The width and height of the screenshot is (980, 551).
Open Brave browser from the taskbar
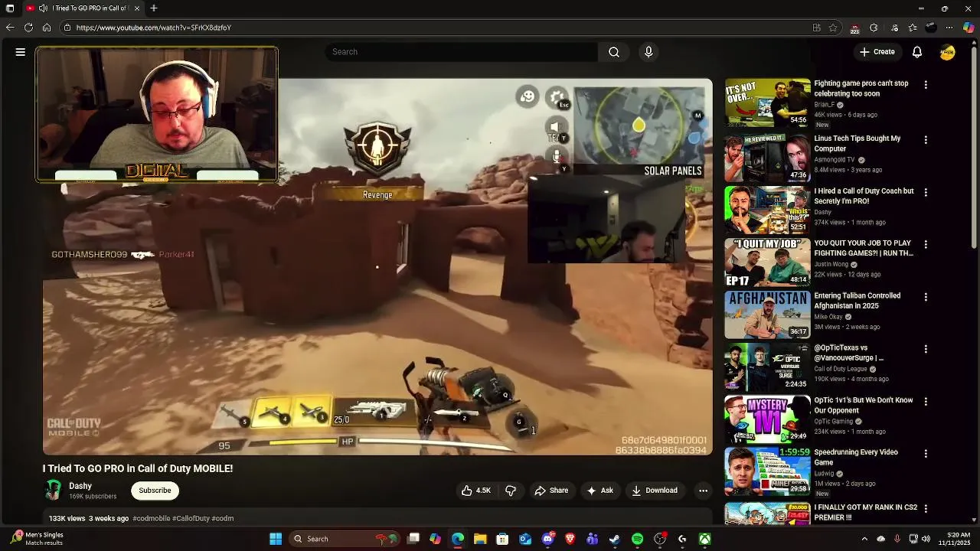pyautogui.click(x=570, y=539)
